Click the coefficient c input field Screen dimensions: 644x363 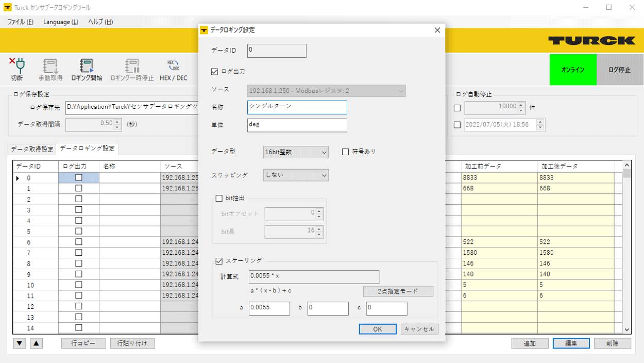[387, 308]
